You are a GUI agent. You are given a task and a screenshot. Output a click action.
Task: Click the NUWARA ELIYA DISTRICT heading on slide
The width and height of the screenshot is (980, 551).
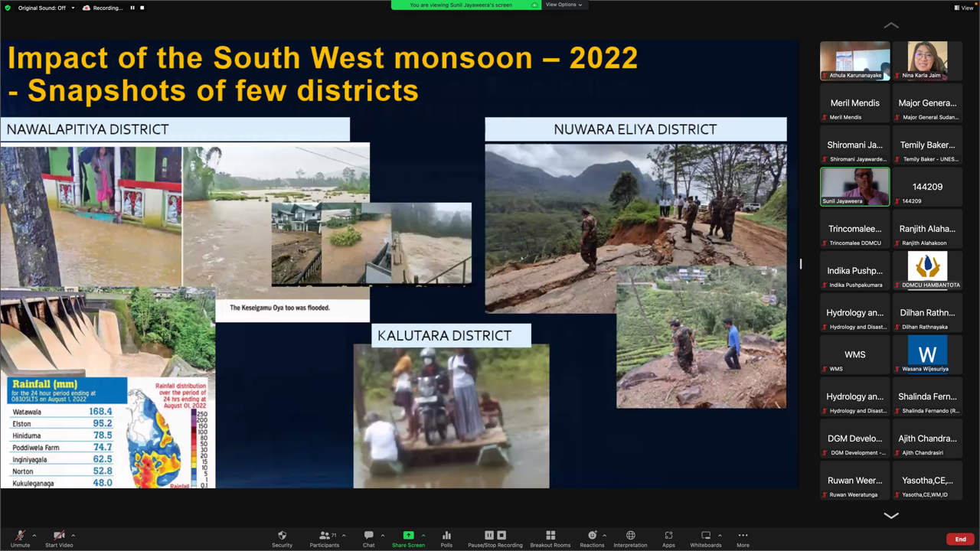635,129
